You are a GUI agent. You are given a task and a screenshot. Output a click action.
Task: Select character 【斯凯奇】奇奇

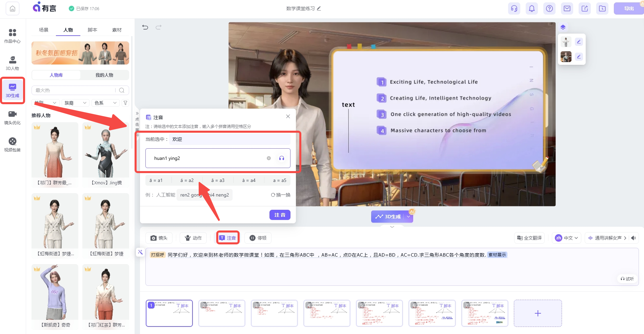tap(55, 296)
